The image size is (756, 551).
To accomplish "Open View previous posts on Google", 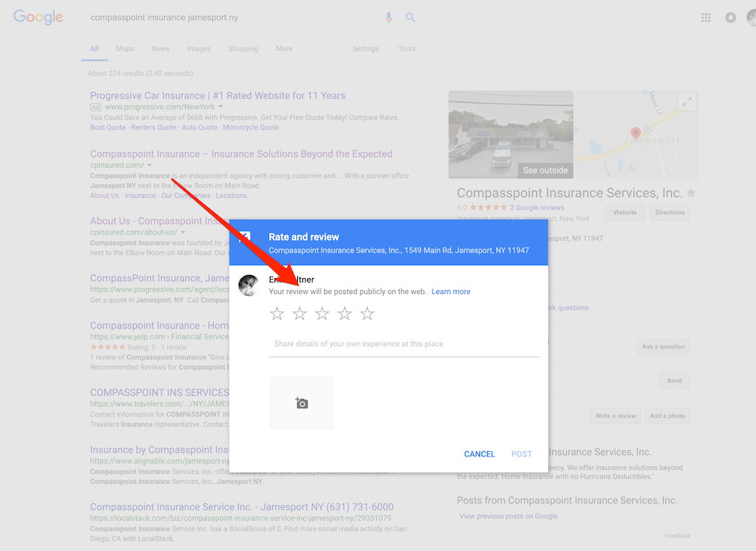I will click(x=508, y=515).
